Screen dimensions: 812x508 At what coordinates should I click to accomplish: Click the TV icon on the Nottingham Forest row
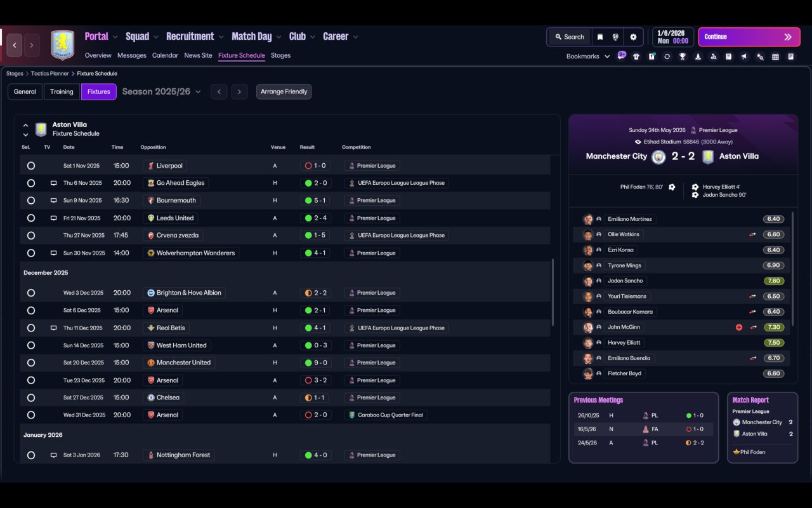click(x=54, y=455)
